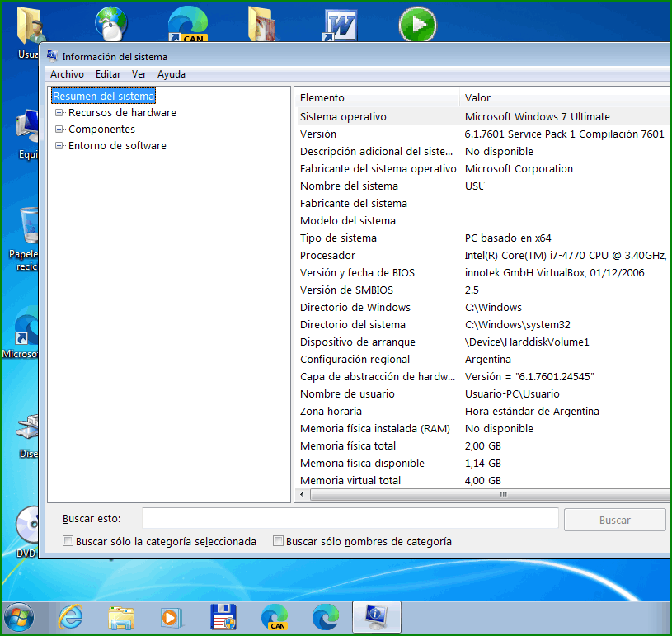Click Microsoft Windows 7 Ultimate value
Viewport: 672px width, 636px height.
537,116
